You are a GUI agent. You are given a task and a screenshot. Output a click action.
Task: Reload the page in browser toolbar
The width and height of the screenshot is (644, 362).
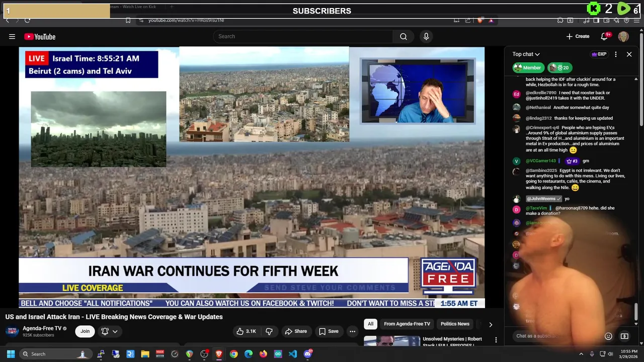[x=27, y=20]
